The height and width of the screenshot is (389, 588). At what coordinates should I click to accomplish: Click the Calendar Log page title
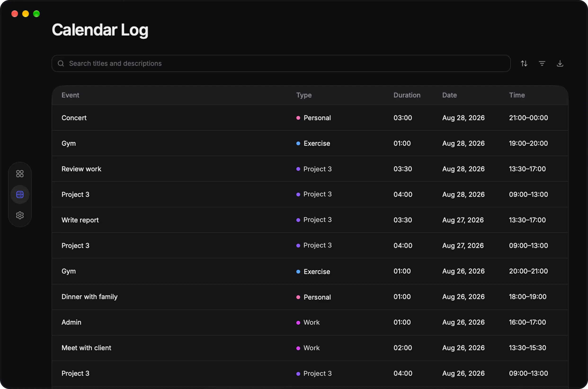pyautogui.click(x=100, y=30)
